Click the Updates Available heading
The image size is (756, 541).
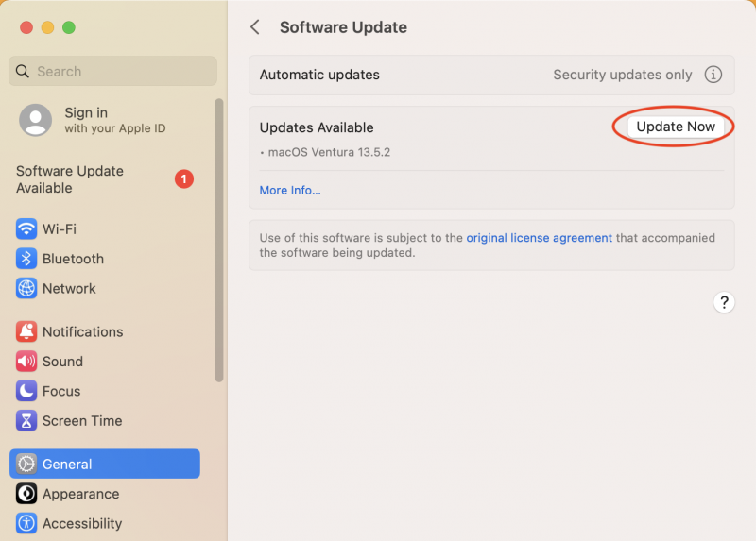317,127
